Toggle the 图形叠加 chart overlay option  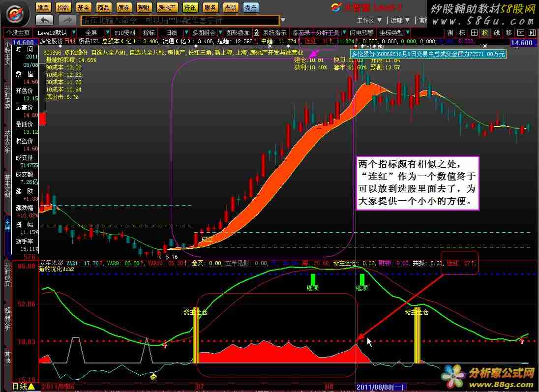click(238, 33)
